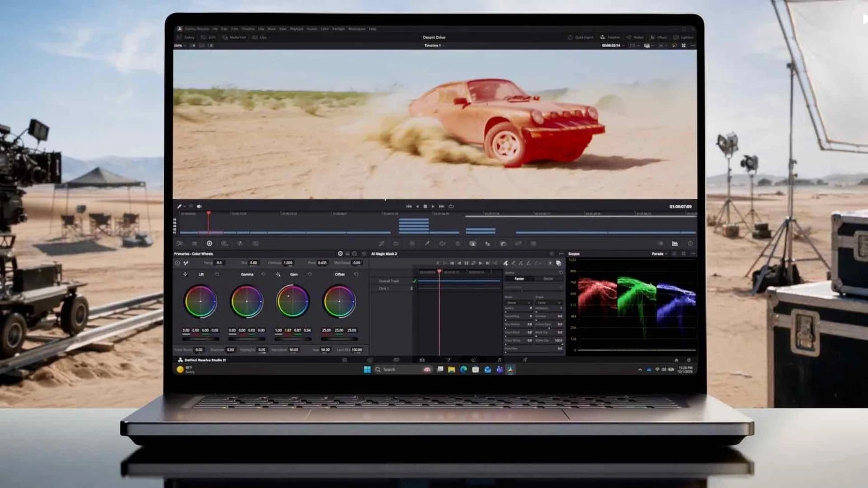Click the Gain white point picker icon
Viewport: 868px width, 488px height.
[278, 274]
